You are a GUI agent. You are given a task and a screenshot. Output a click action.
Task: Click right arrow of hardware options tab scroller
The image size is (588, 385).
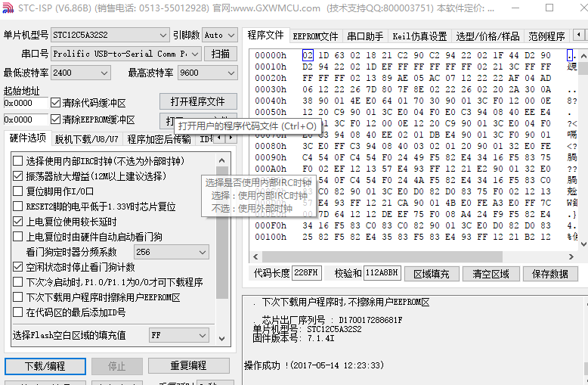[x=231, y=138]
